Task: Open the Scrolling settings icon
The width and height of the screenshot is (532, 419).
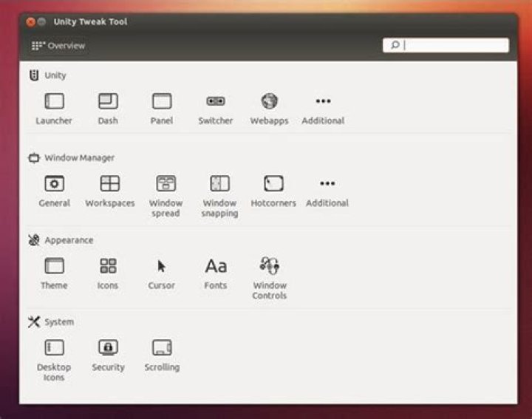Action: pos(162,348)
